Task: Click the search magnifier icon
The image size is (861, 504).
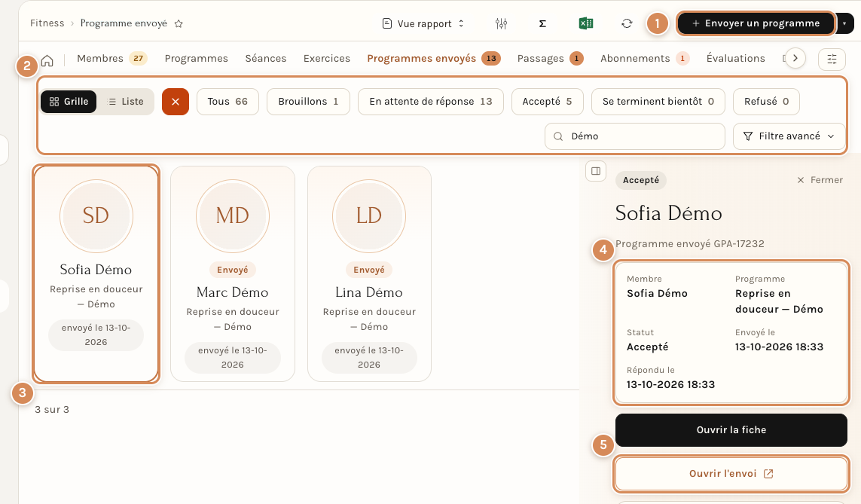Action: (558, 136)
